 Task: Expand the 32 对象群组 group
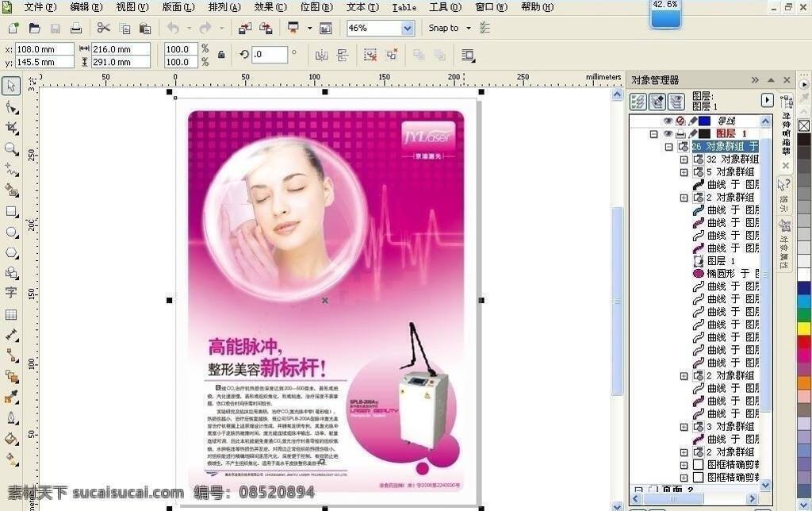pos(684,159)
